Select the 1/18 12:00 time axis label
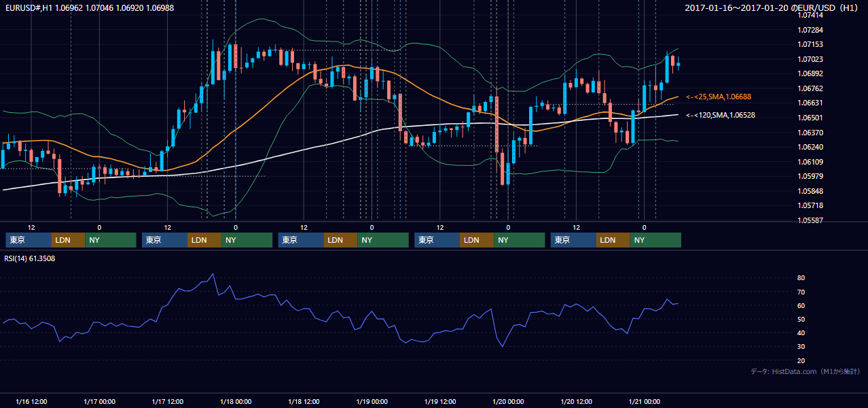The image size is (868, 408). point(304,401)
